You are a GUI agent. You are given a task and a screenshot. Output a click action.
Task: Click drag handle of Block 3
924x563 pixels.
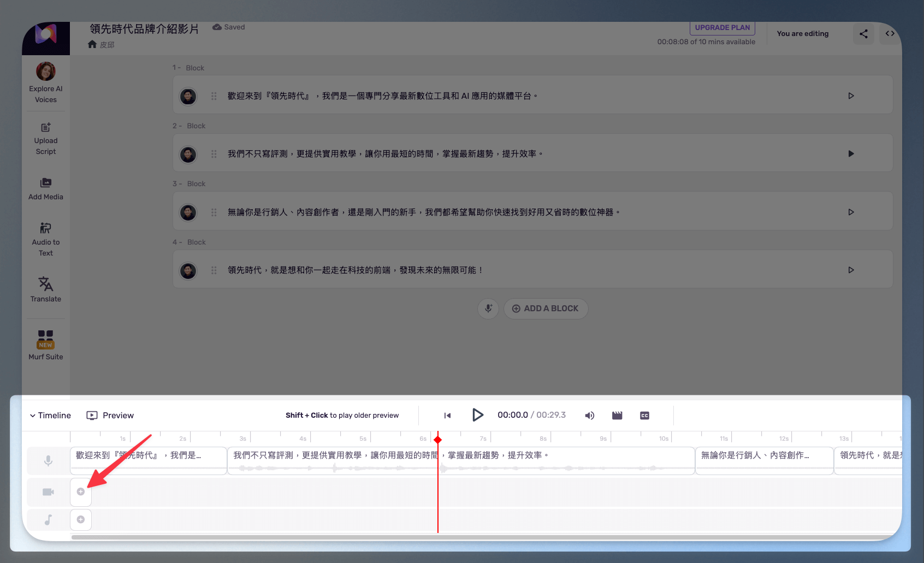214,212
